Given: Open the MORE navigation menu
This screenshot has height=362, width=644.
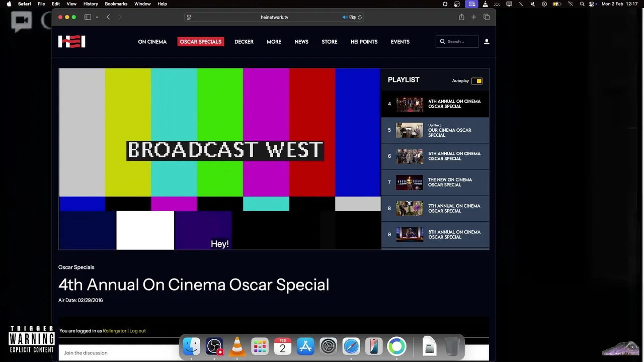Looking at the screenshot, I should coord(274,42).
